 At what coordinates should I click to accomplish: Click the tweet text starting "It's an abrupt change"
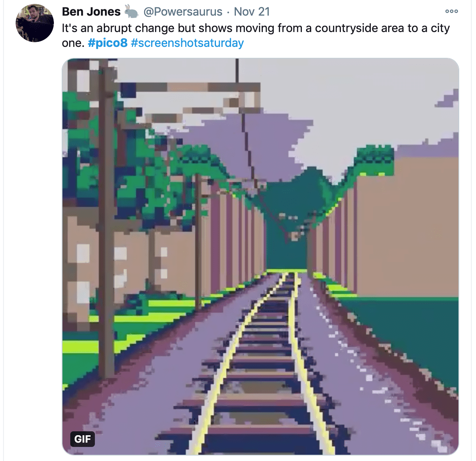coord(256,35)
